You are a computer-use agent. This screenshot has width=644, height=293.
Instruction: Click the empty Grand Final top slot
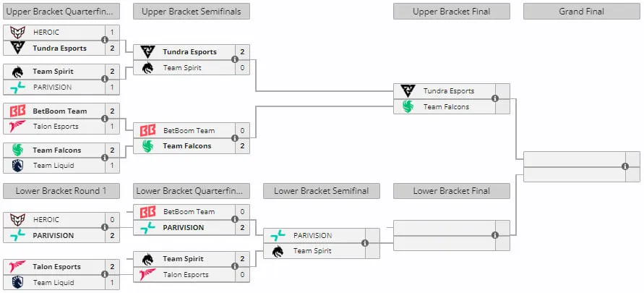click(575, 159)
